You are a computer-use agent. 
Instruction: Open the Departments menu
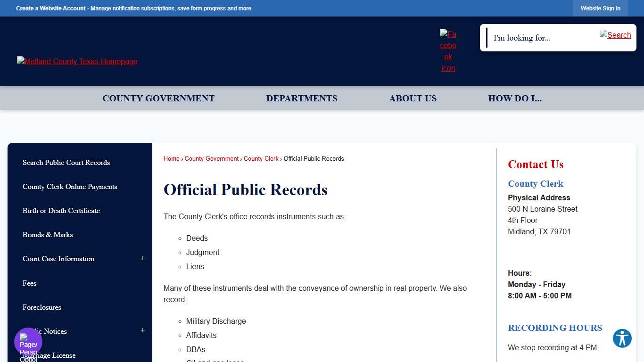pos(302,98)
